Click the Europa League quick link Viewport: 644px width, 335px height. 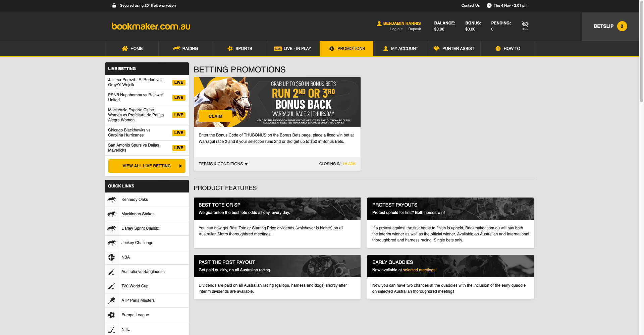[147, 315]
